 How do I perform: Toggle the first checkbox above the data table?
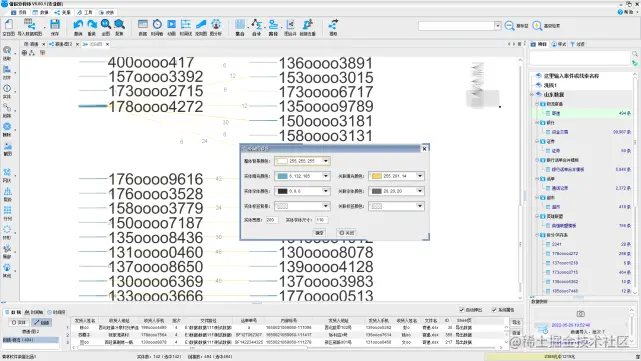462,310
